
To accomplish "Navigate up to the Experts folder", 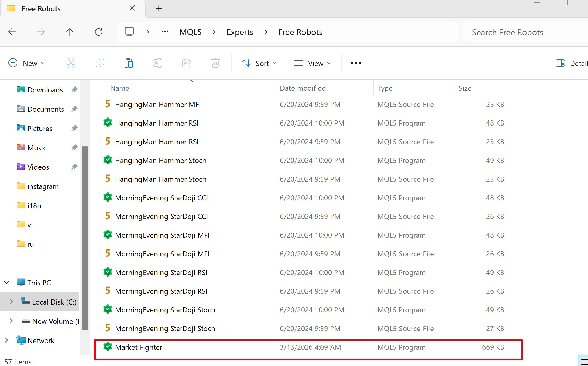I will point(69,32).
